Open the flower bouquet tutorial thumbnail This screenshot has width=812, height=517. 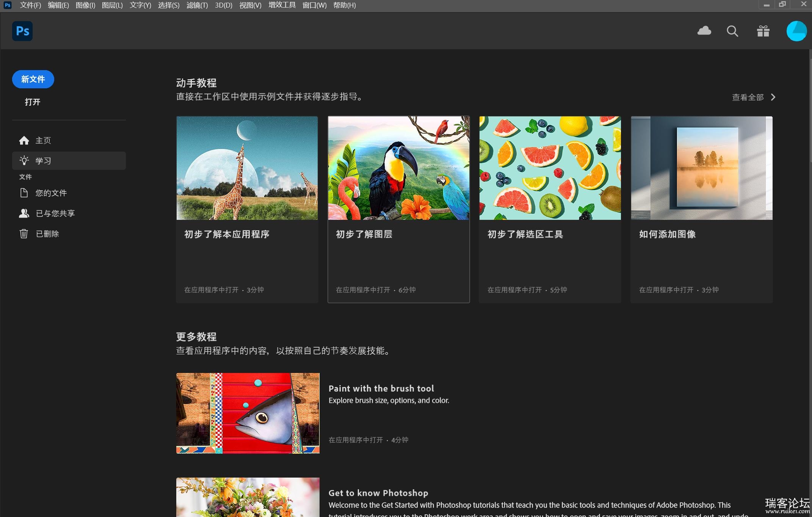tap(248, 497)
